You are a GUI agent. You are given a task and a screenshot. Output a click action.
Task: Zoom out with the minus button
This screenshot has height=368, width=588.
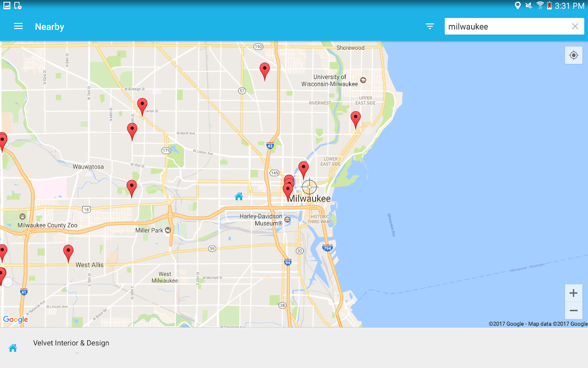[574, 310]
